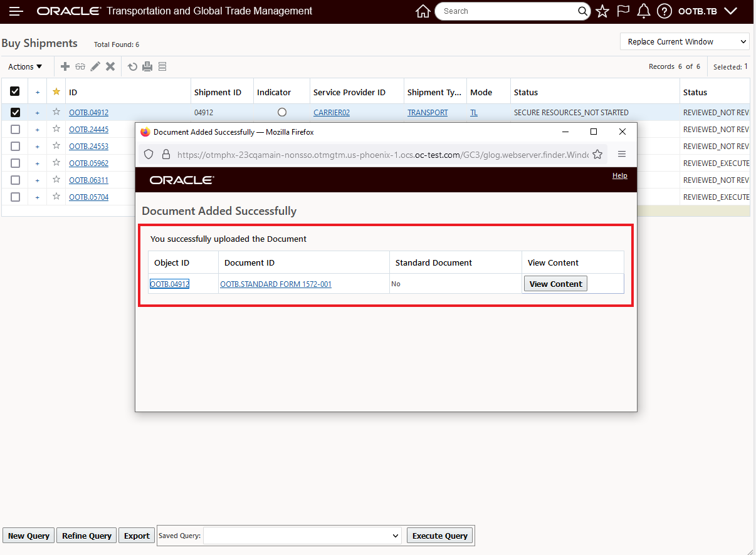Open Favorites star in header
The width and height of the screenshot is (756, 555).
pos(602,11)
